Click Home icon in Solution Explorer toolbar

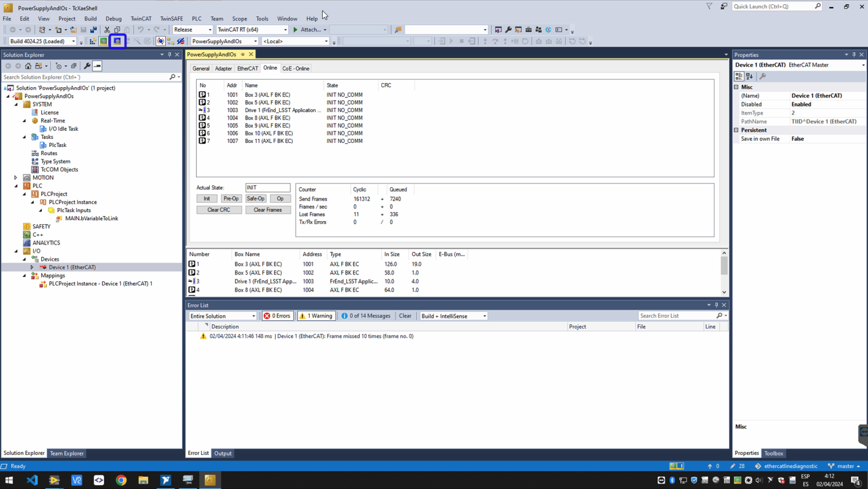click(x=28, y=66)
